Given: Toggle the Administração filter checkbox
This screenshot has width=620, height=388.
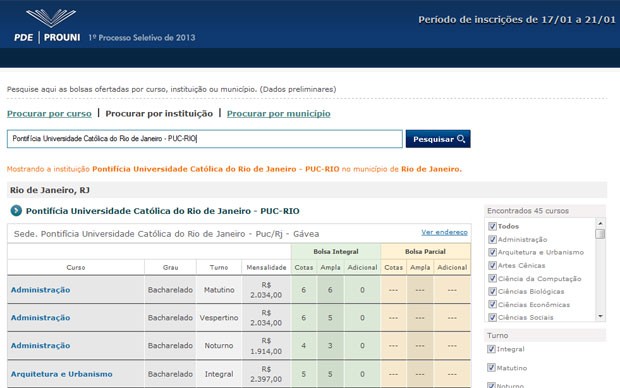Looking at the screenshot, I should point(492,239).
